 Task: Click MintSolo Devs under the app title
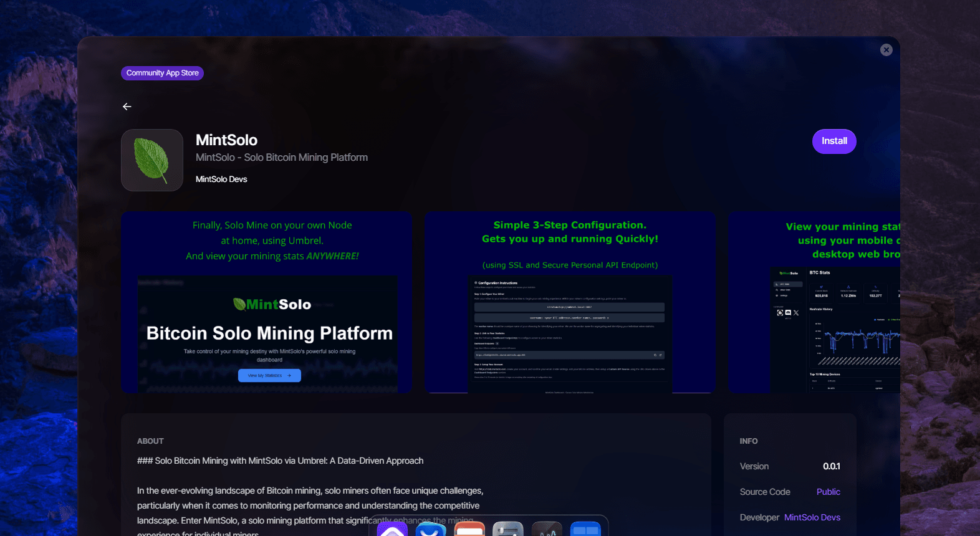pyautogui.click(x=221, y=179)
